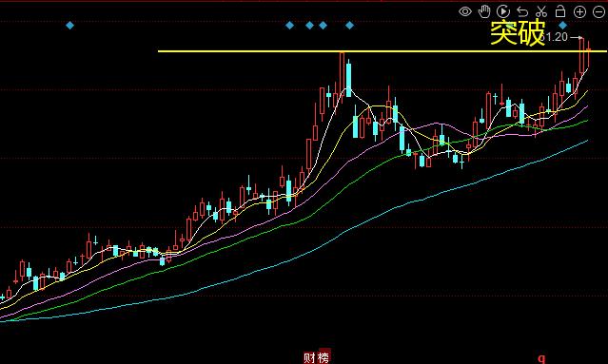The image size is (608, 364).
Task: Zoom out with the minus circle icon
Action: tap(598, 12)
